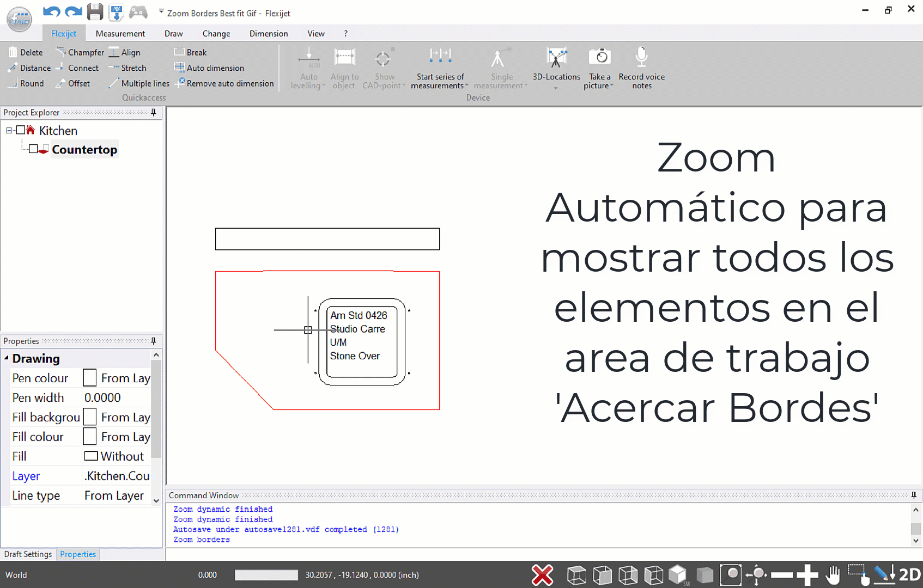Toggle the Kitchen project checkbox
The width and height of the screenshot is (923, 588).
[x=21, y=130]
